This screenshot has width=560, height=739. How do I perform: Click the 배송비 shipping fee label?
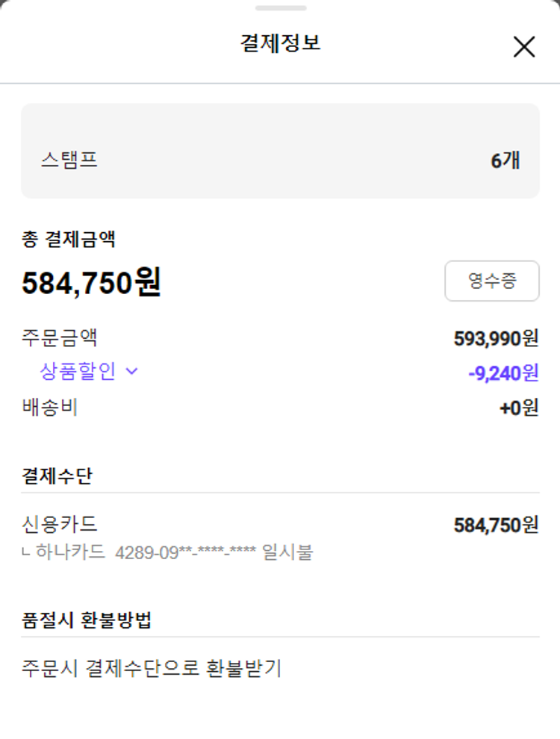point(50,408)
